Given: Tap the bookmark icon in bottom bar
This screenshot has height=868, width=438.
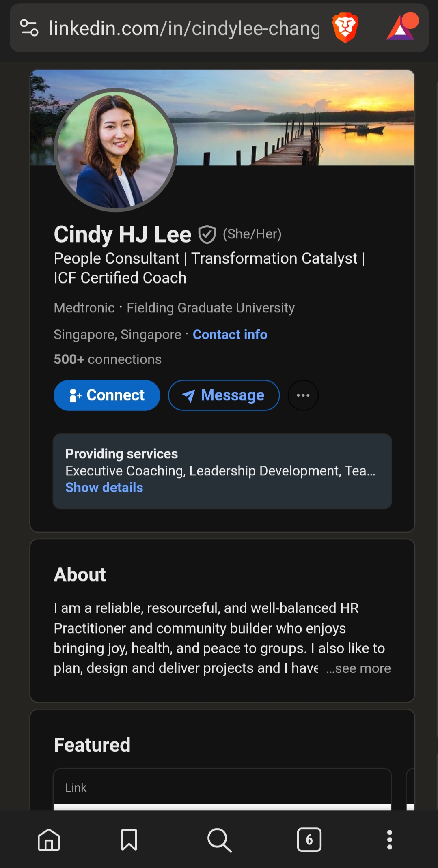Looking at the screenshot, I should 129,839.
